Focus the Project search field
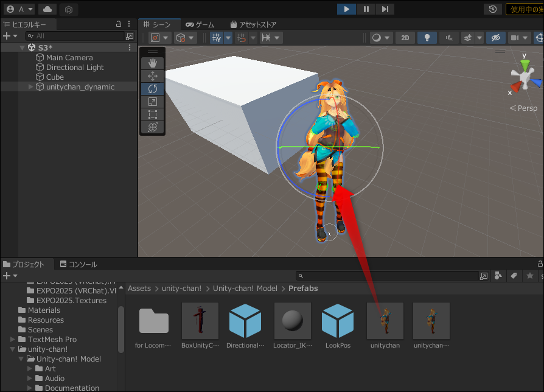The width and height of the screenshot is (544, 392). click(x=387, y=276)
